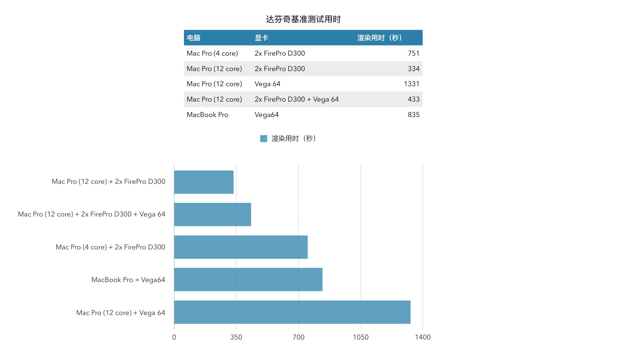Select the MacBook Pro + Vega64 axis label

128,280
